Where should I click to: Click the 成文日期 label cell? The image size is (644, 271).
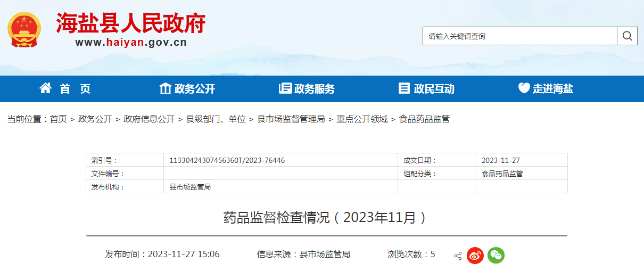point(437,160)
